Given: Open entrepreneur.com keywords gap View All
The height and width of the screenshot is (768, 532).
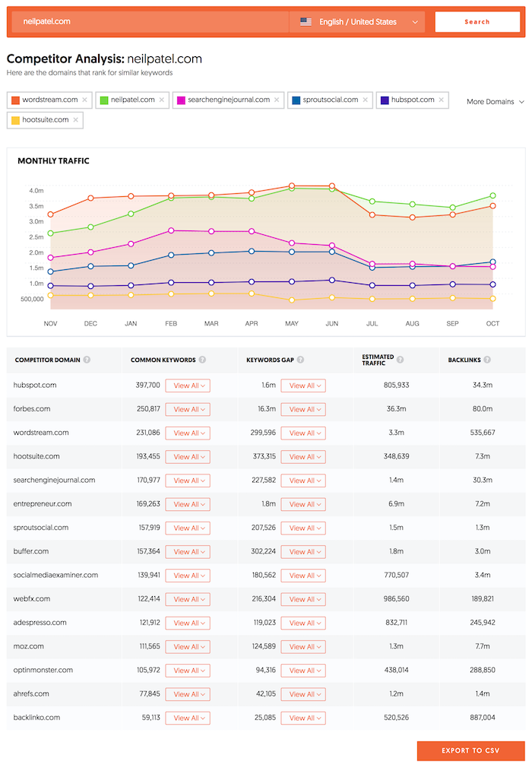Looking at the screenshot, I should click(303, 504).
